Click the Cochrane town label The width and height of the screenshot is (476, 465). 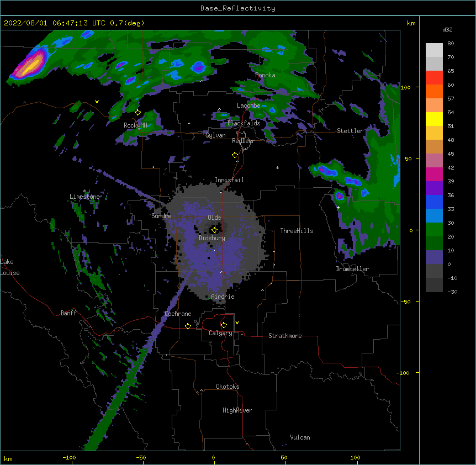(178, 314)
